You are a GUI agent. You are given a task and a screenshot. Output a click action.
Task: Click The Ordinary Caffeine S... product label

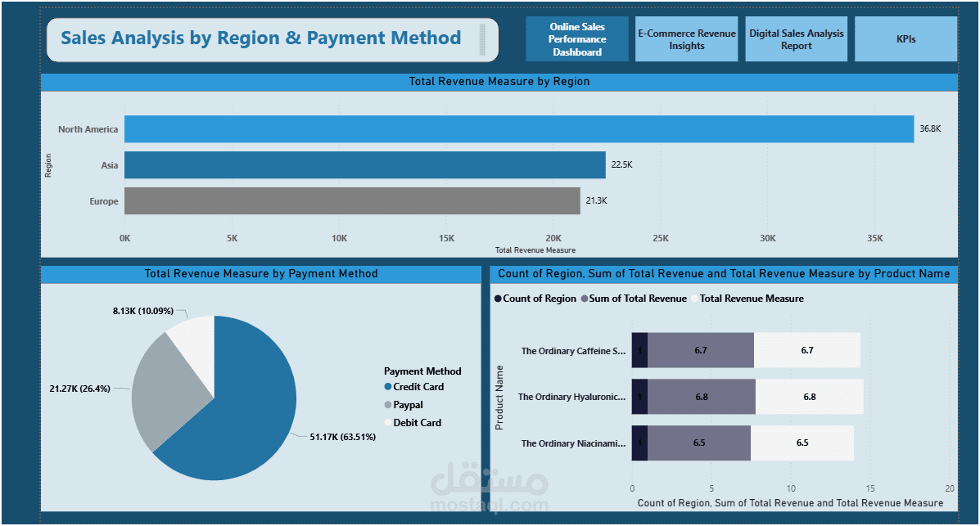tap(573, 351)
